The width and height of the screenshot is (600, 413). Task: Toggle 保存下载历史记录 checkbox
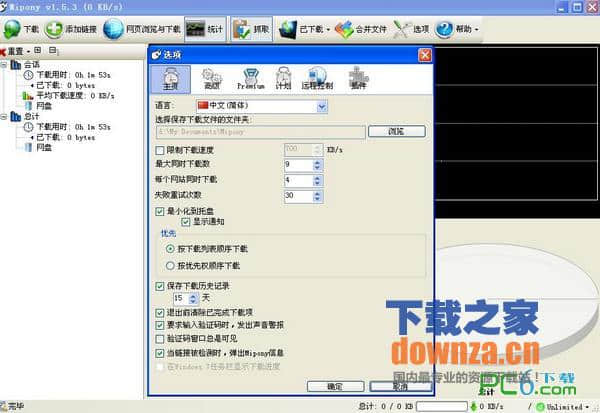(160, 286)
